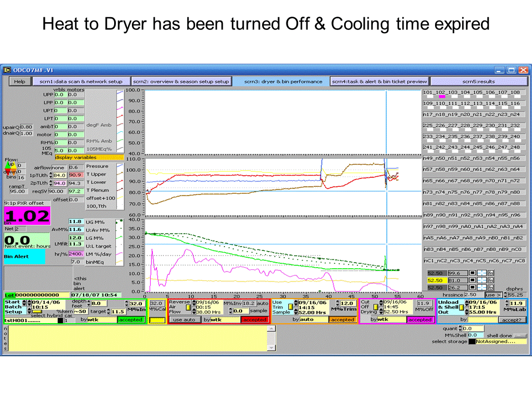The width and height of the screenshot is (532, 399).
Task: Click crosshair cursor icon in 81.0 row
Action: [x=482, y=280]
